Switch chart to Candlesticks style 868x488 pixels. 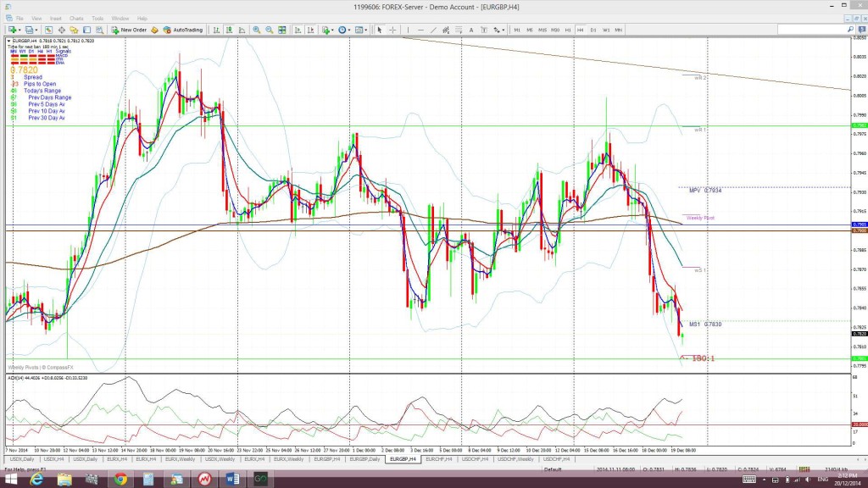coord(229,30)
